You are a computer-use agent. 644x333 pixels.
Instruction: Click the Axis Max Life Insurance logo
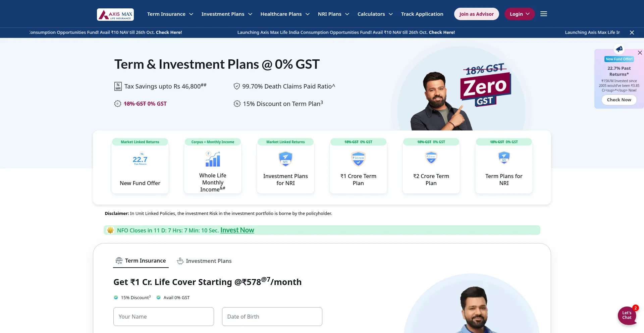tap(115, 14)
